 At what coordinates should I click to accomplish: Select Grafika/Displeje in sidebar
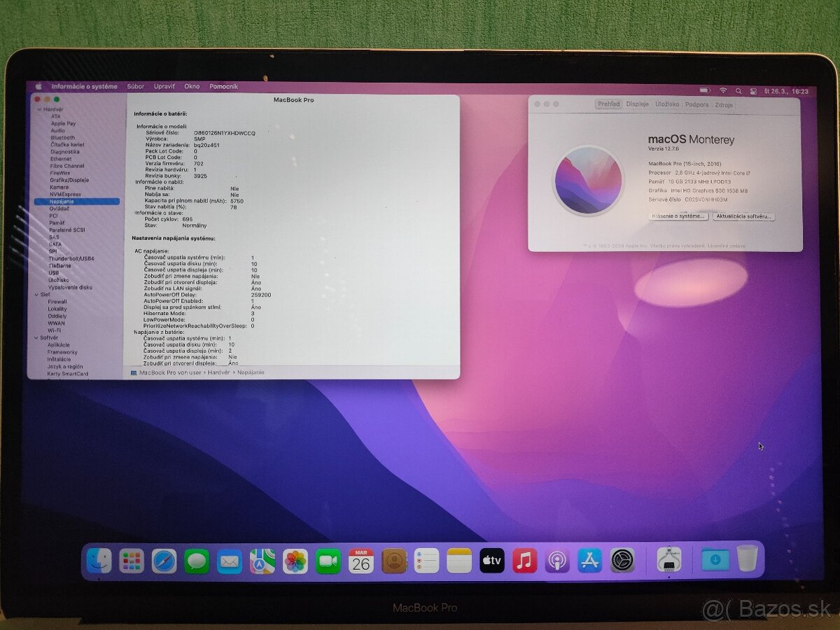click(x=69, y=180)
